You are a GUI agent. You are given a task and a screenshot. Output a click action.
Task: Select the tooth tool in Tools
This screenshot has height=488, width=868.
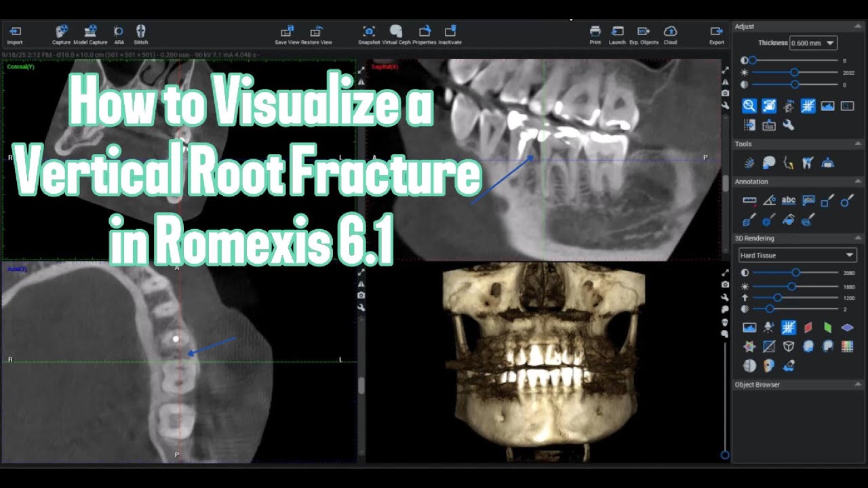(808, 163)
